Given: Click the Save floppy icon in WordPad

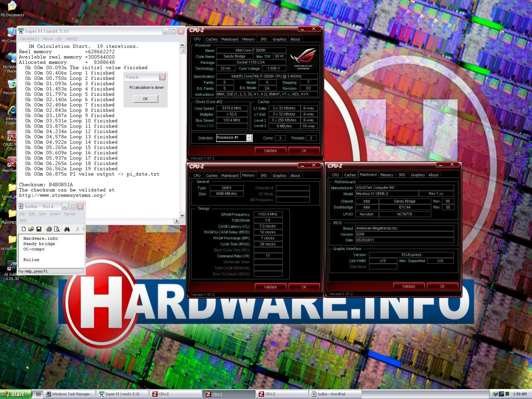Looking at the screenshot, I should (x=39, y=229).
